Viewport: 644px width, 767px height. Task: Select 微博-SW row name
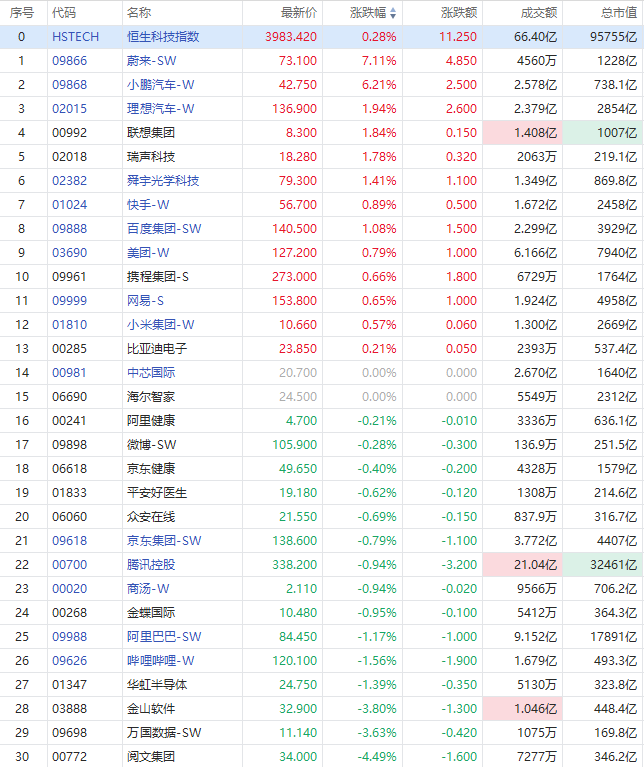click(x=151, y=444)
